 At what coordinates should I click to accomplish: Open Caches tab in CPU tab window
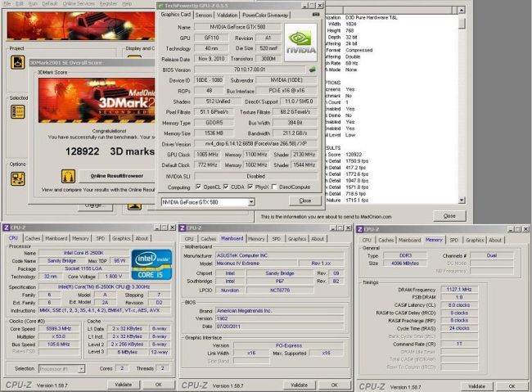pyautogui.click(x=33, y=239)
